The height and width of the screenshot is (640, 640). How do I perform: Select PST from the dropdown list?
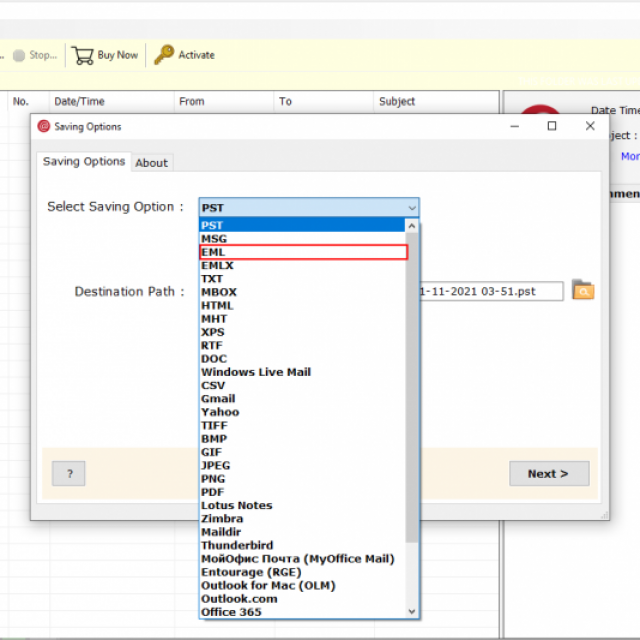(302, 225)
